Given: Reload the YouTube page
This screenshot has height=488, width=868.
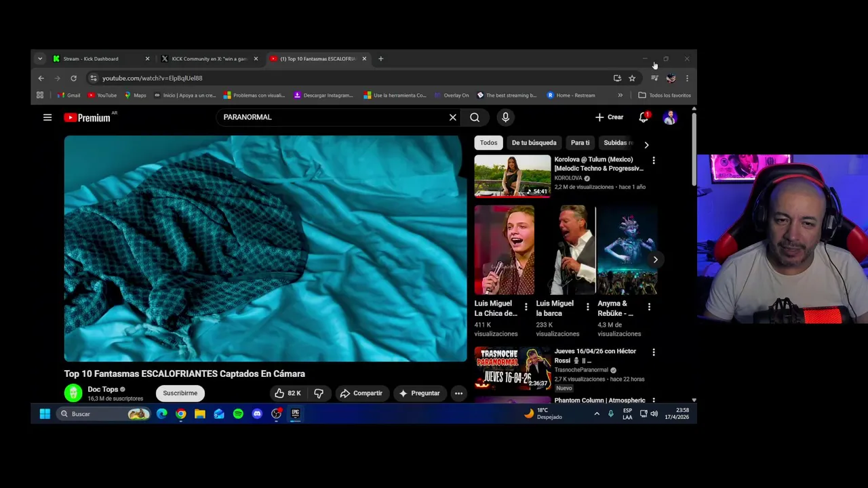Looking at the screenshot, I should [x=73, y=78].
